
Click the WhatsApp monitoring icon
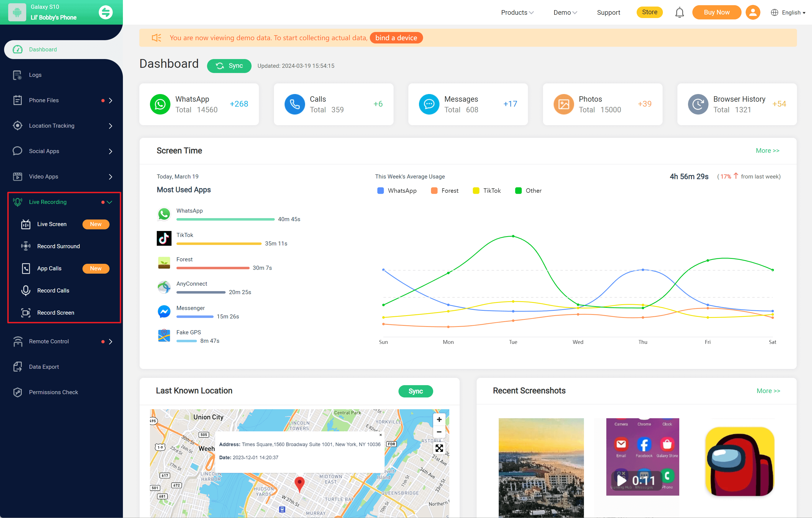(160, 104)
